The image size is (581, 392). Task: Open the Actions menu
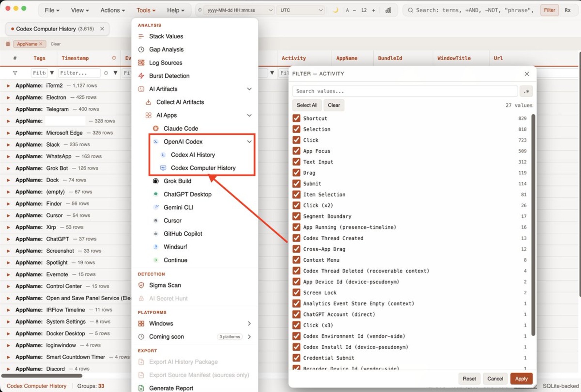(x=113, y=10)
